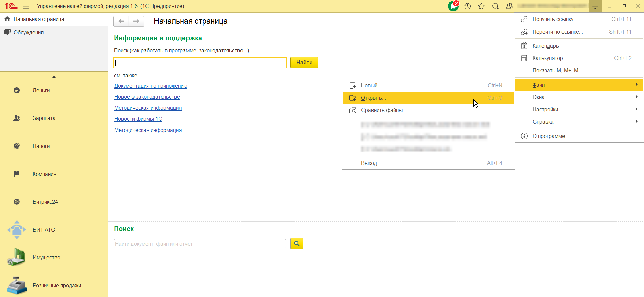The width and height of the screenshot is (644, 297).
Task: Focus the support search input field
Action: point(200,63)
